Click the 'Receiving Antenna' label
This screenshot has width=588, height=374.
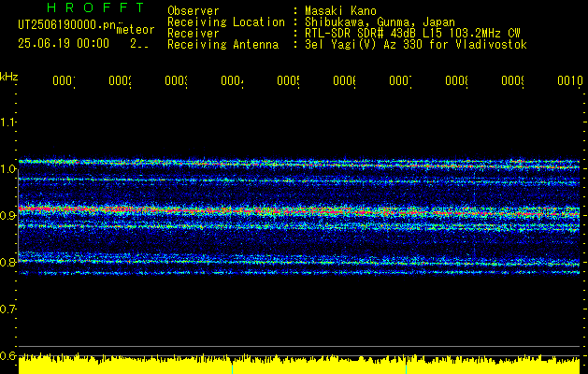pos(223,45)
